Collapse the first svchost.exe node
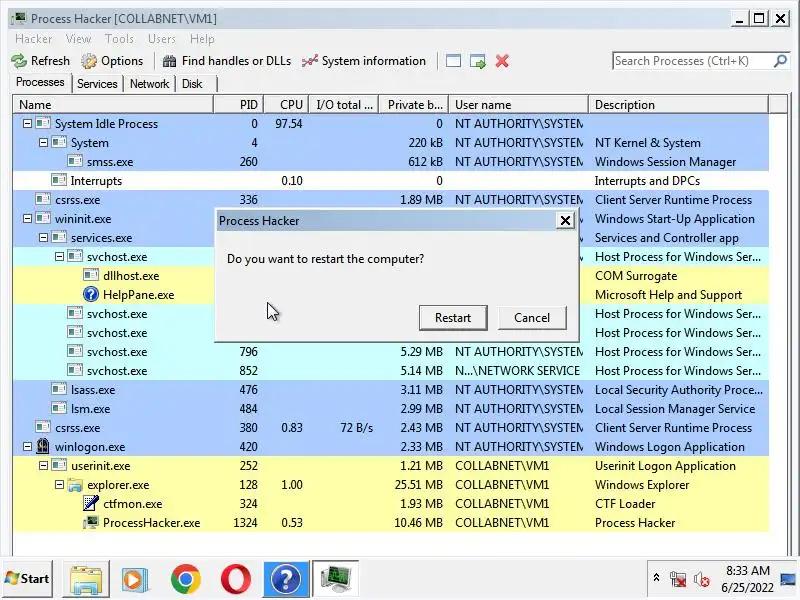The image size is (800, 600). [x=59, y=257]
